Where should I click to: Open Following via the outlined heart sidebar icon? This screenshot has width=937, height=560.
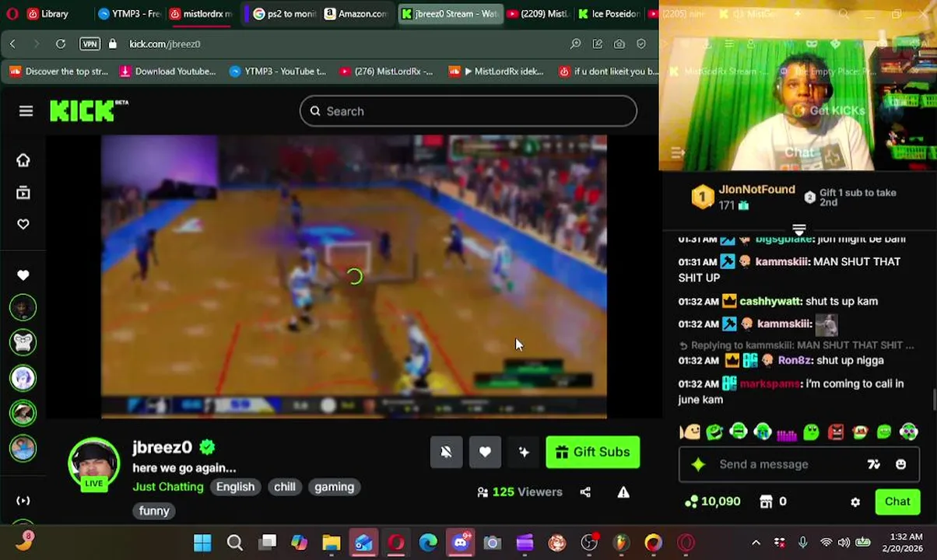23,224
